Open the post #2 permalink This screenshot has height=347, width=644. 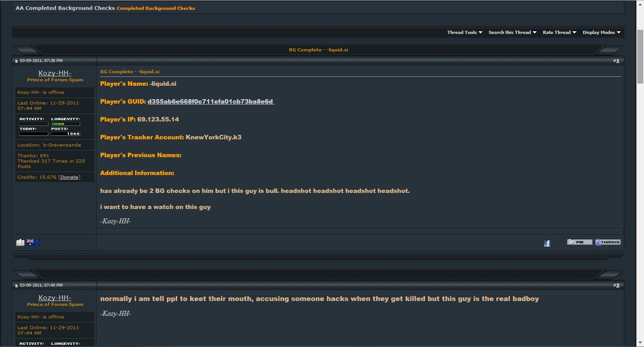[x=618, y=285]
